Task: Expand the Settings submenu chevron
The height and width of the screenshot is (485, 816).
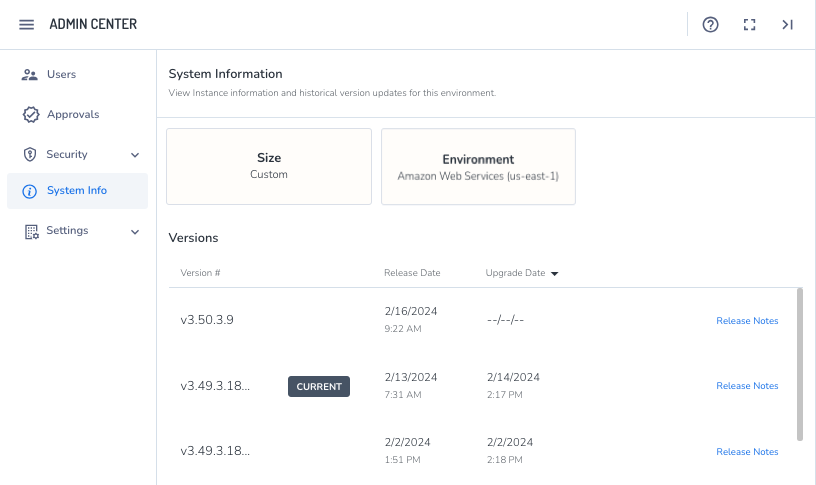Action: click(x=135, y=231)
